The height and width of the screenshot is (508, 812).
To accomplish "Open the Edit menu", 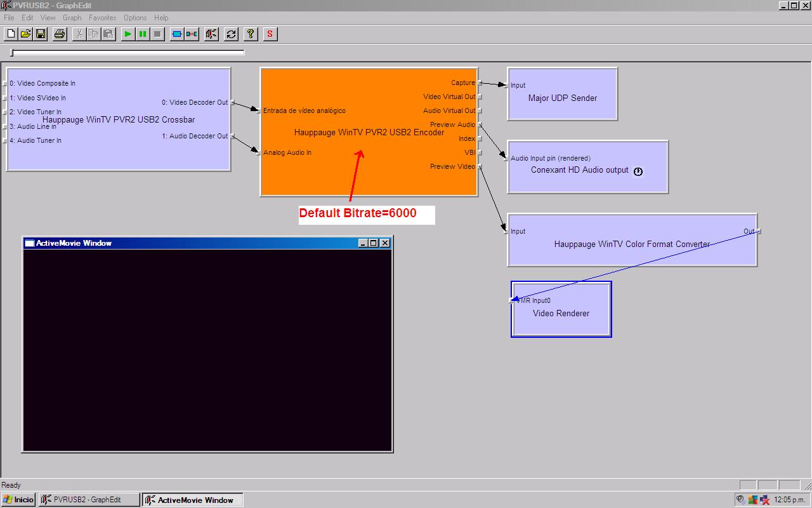I will point(27,18).
